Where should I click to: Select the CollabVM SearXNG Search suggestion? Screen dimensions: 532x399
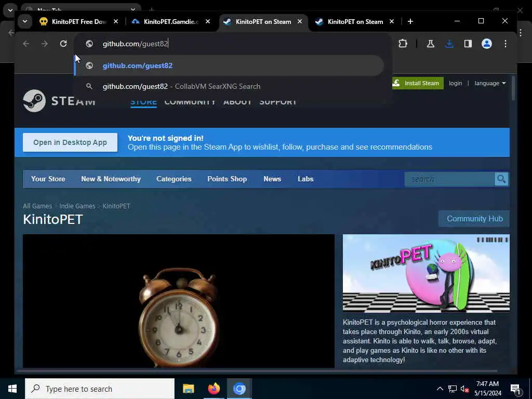pyautogui.click(x=229, y=86)
